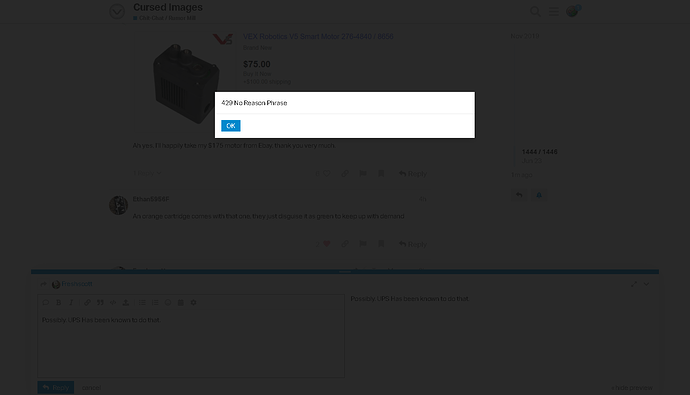Click the timeline reply arrow button
This screenshot has height=395, width=690.
pos(519,195)
